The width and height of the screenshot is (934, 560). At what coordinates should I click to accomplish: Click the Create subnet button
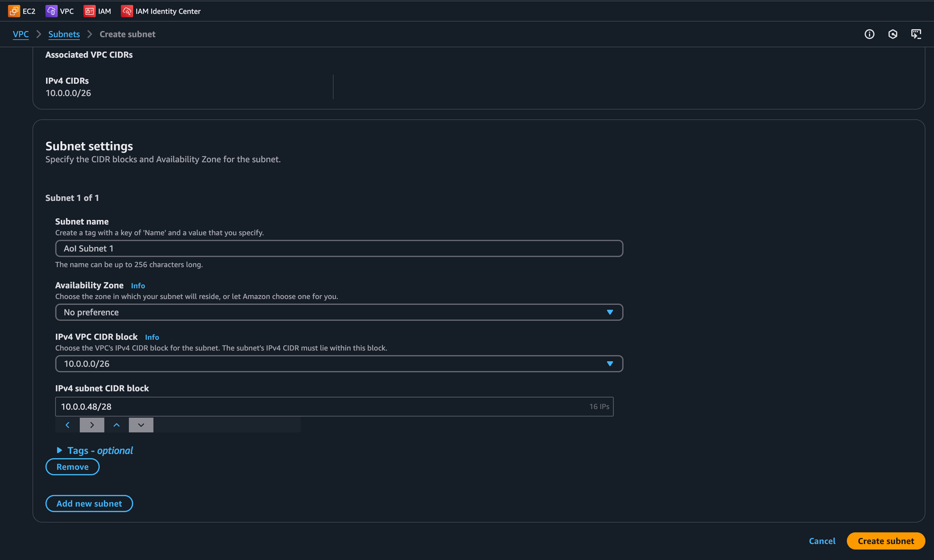[x=886, y=541]
